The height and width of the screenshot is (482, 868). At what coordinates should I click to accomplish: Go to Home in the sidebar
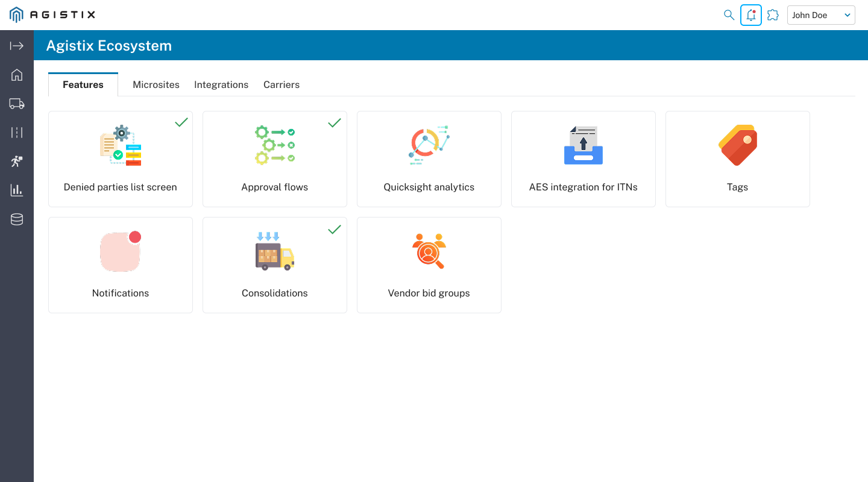(x=17, y=75)
